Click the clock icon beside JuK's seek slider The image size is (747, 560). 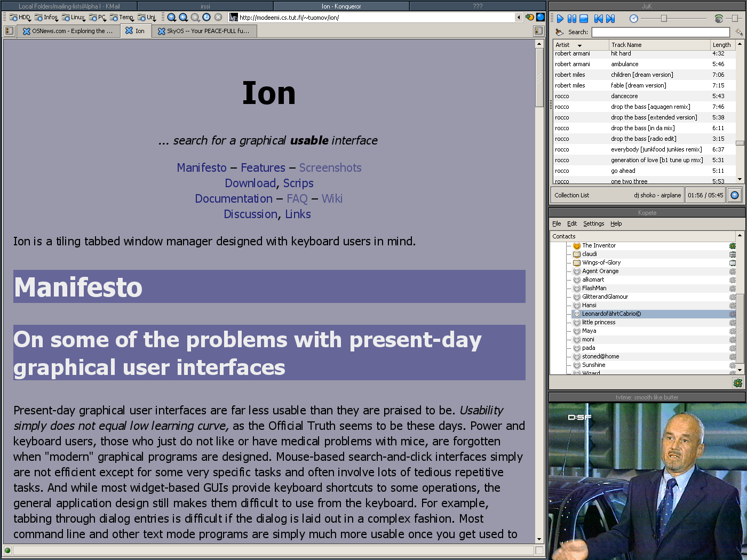[x=633, y=19]
